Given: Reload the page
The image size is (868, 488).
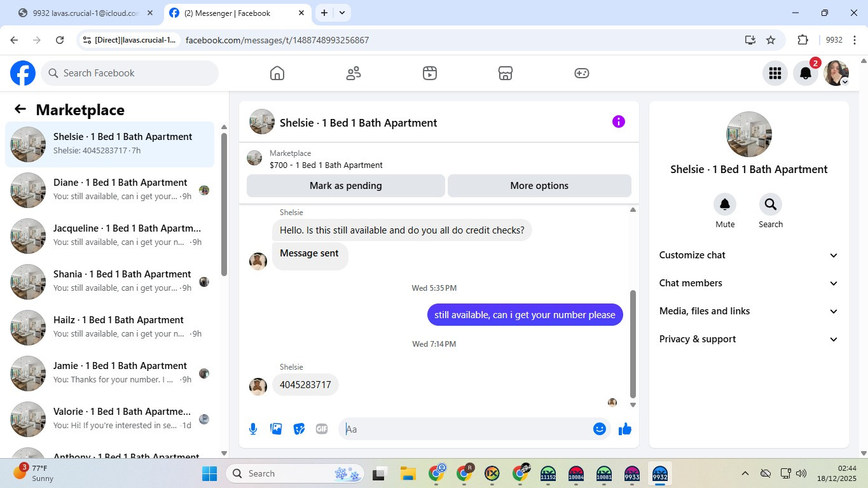Looking at the screenshot, I should (x=60, y=40).
